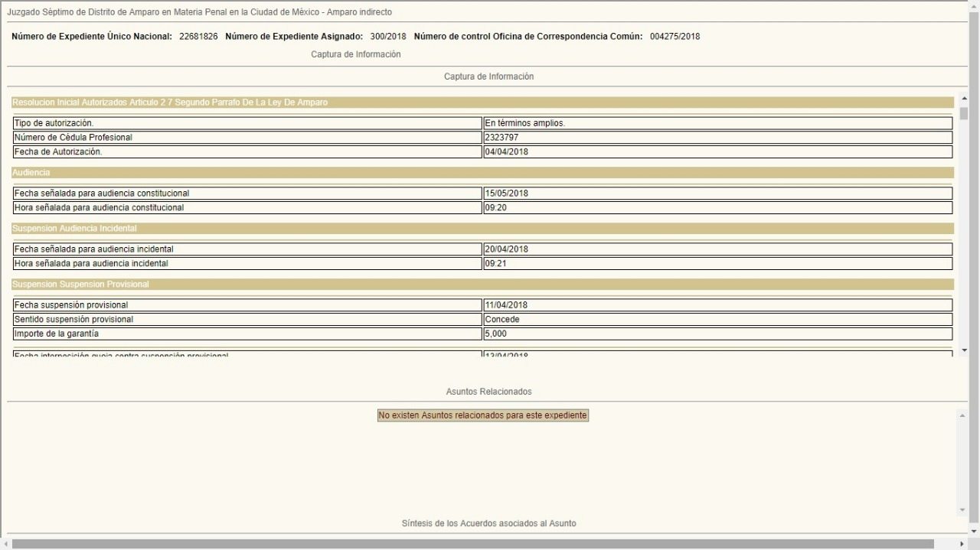The image size is (980, 550).
Task: Click scroll-up arrow of Captura de Información panel
Action: [x=964, y=101]
